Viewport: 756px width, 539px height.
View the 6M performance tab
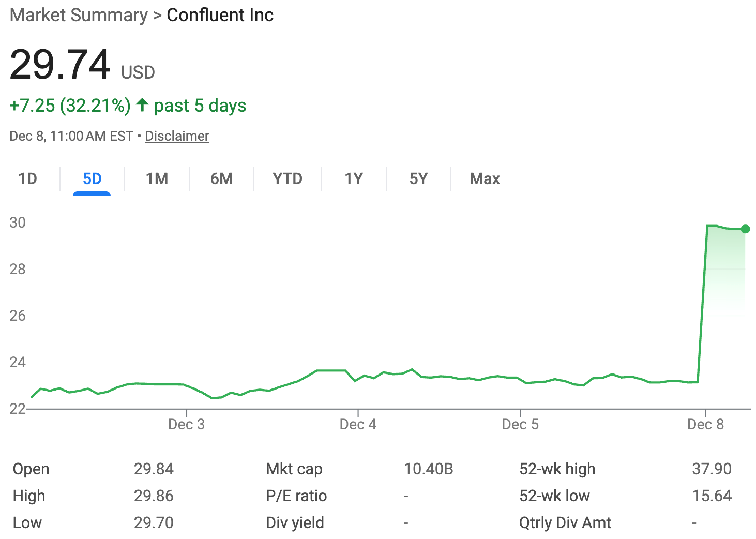(221, 178)
